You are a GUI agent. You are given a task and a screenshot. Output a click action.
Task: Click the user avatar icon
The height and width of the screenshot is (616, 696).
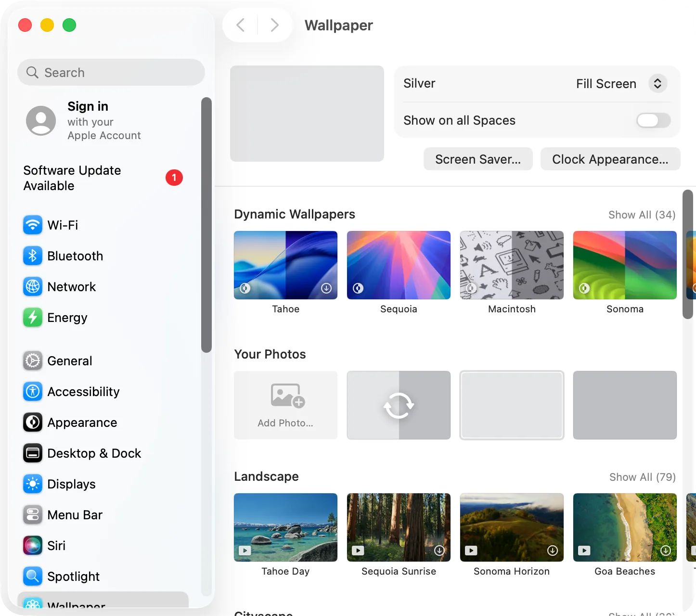41,121
